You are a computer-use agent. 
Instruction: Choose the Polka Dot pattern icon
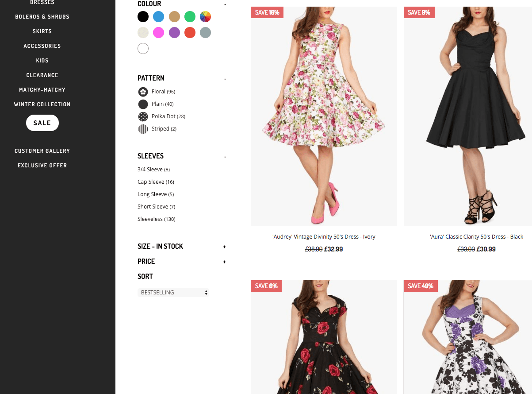tap(143, 116)
